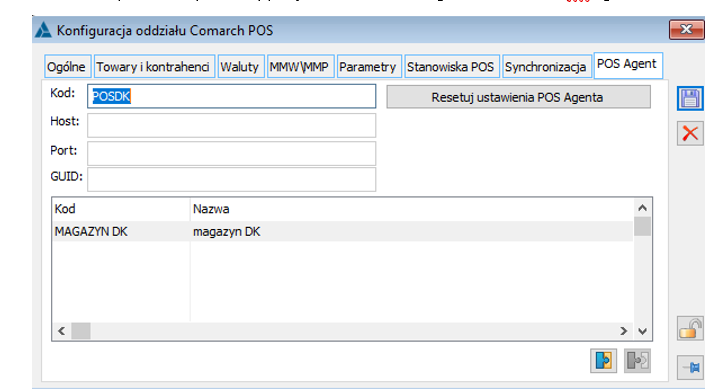Click the pushpin icon

[690, 367]
